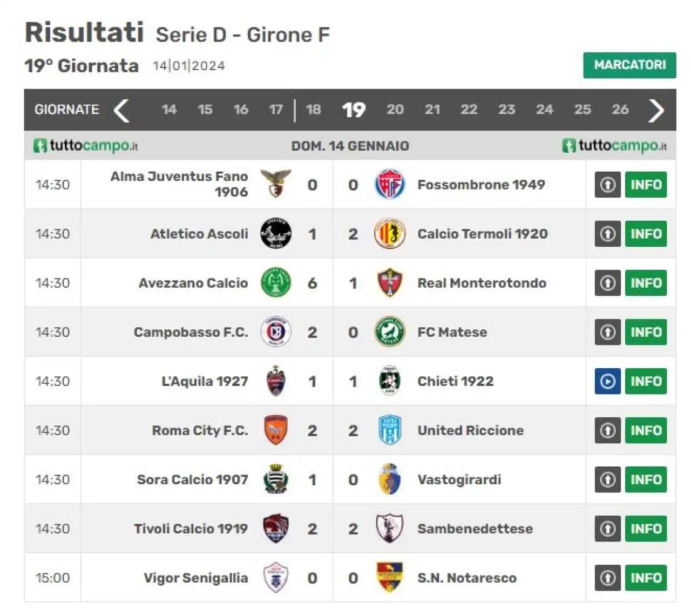The image size is (691, 616).
Task: Click the Roma City F.C. orange crest
Action: tap(276, 430)
